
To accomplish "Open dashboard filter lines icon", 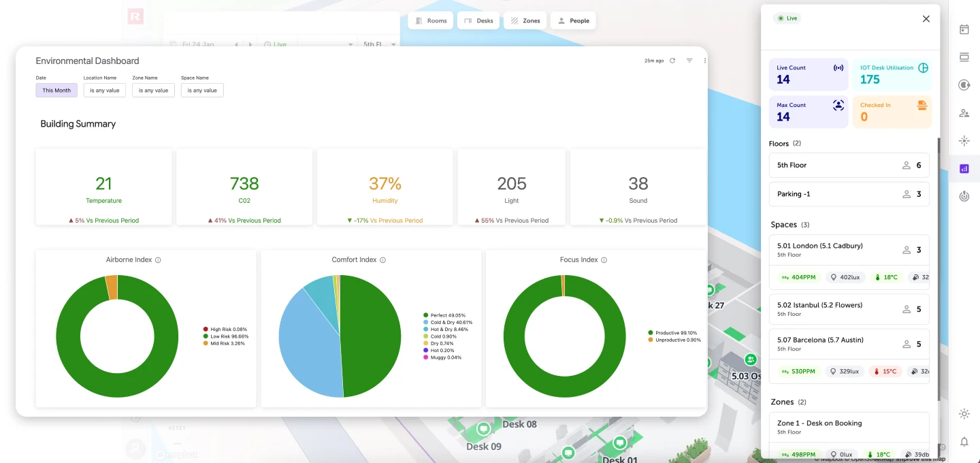I will coord(689,61).
